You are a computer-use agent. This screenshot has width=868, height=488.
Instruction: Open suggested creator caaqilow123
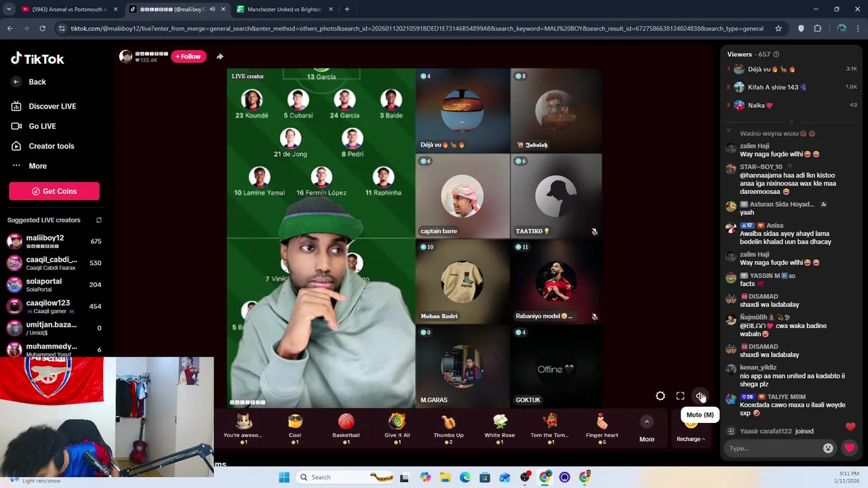pos(54,306)
